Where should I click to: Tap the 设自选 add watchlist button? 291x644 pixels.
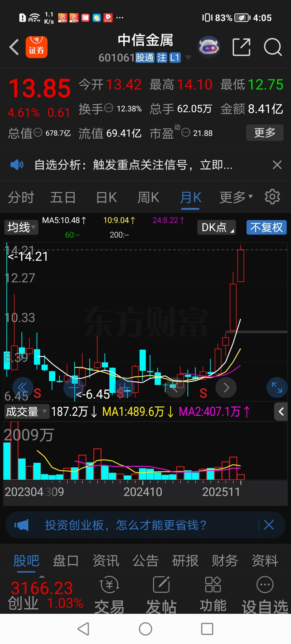[265, 595]
